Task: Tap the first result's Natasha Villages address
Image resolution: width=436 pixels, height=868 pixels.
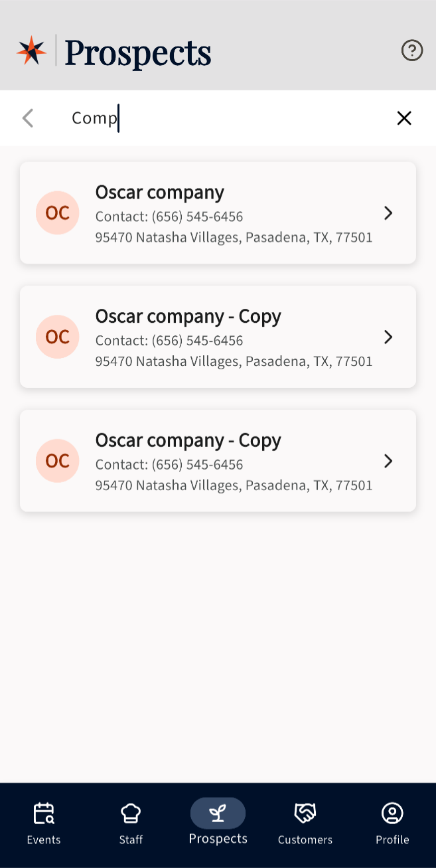Action: 234,237
